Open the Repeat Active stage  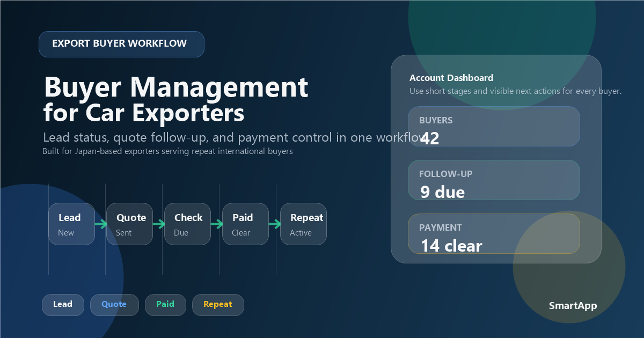coord(303,224)
